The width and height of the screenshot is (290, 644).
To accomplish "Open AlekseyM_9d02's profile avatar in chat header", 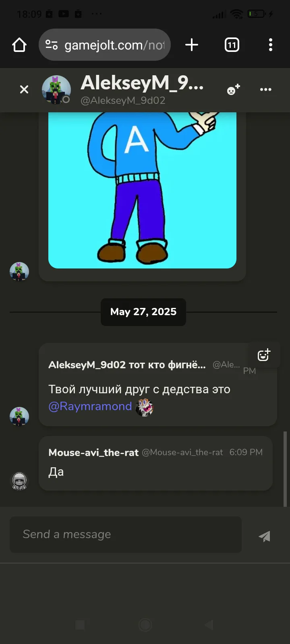I will [x=56, y=89].
